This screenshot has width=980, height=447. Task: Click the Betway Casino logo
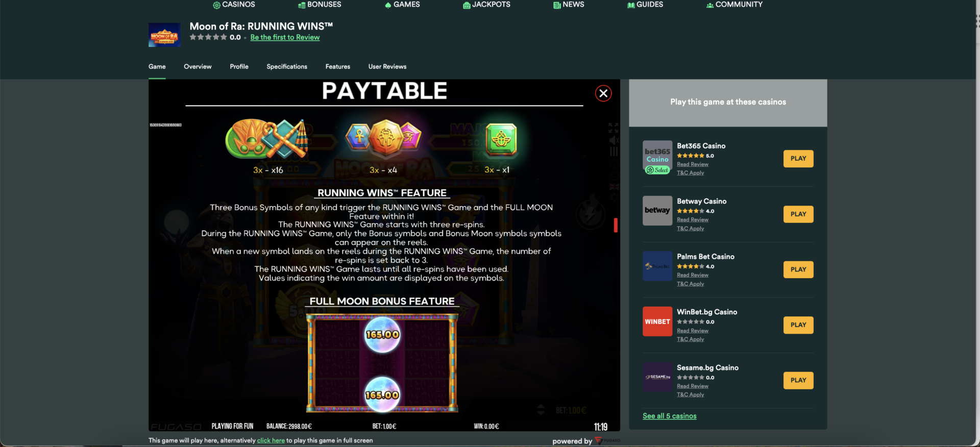pyautogui.click(x=657, y=211)
